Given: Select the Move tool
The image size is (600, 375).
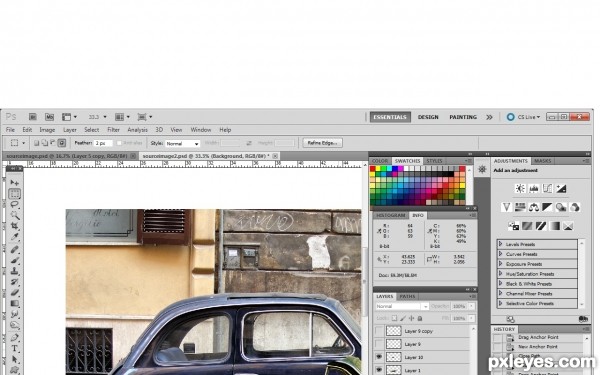Looking at the screenshot, I should tap(15, 183).
